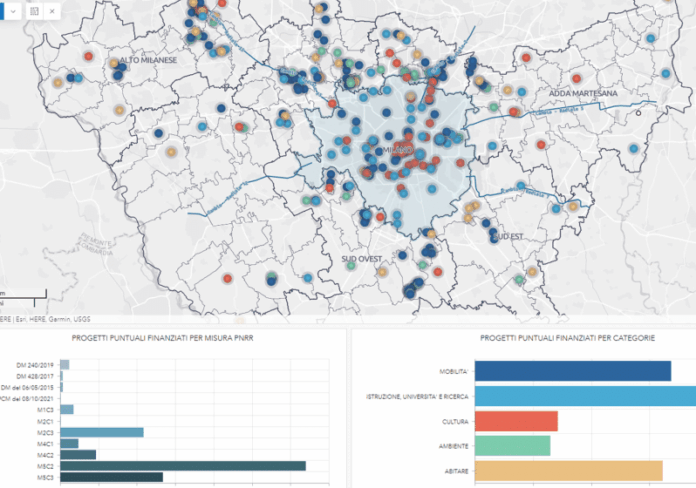The height and width of the screenshot is (488, 696).
Task: Click the SUD OVEST zone label on map
Action: [x=362, y=258]
